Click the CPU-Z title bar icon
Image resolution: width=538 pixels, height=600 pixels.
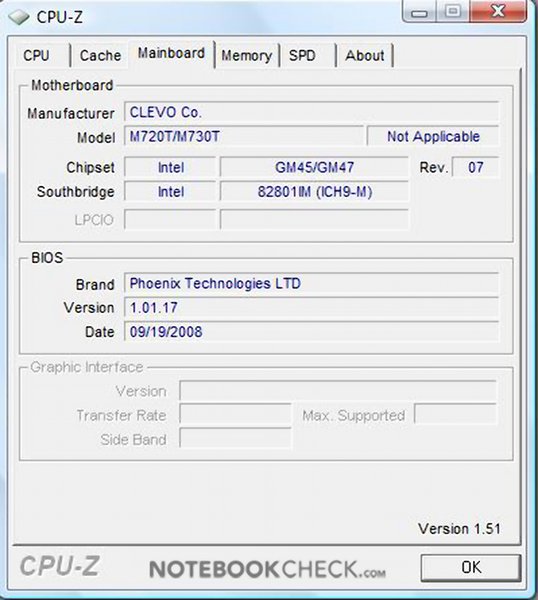click(x=18, y=17)
